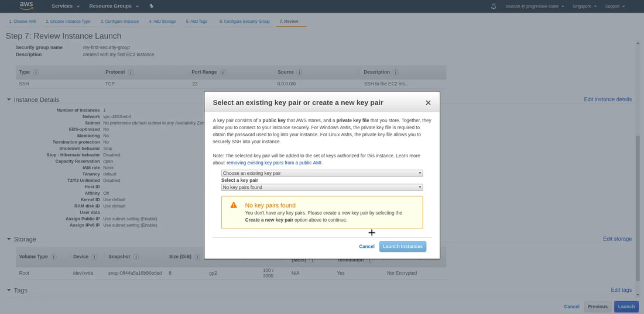Screen dimensions: 644x314
Task: Click info icon next to Port Range
Action: coord(223,73)
